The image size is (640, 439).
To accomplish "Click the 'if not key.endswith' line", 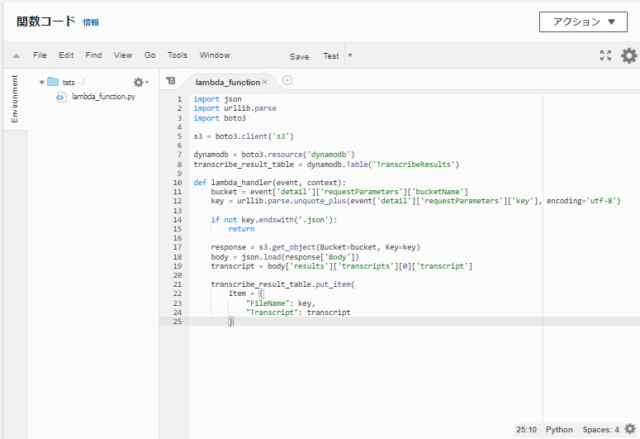I will point(274,220).
